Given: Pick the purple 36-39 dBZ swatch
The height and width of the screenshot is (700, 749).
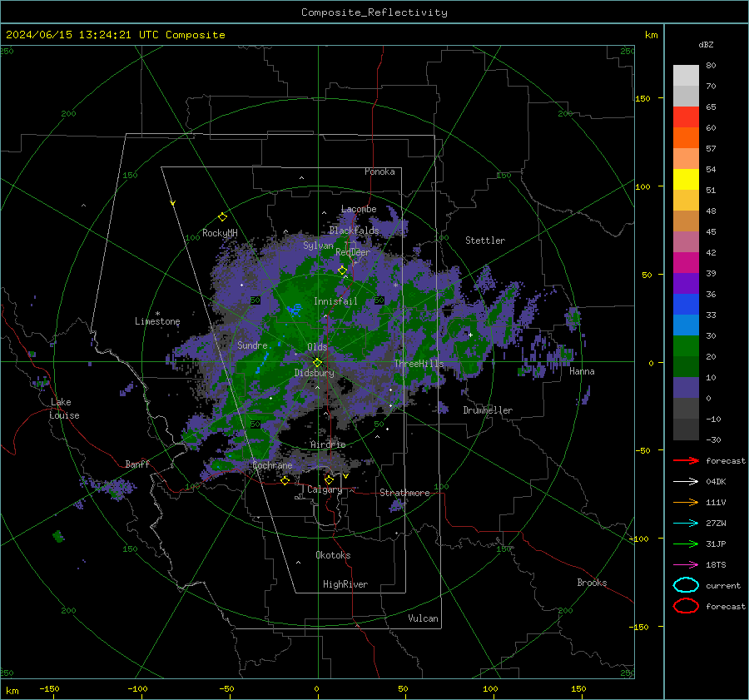Looking at the screenshot, I should point(686,283).
